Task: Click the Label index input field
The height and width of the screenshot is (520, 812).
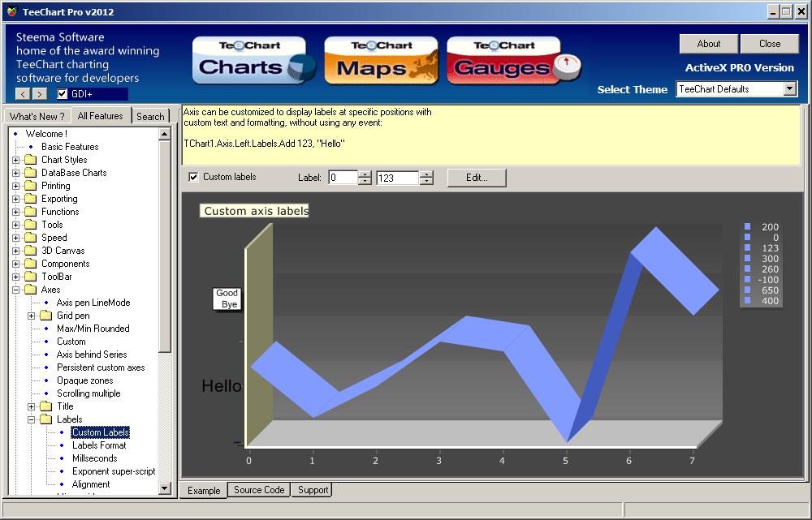Action: coord(343,178)
